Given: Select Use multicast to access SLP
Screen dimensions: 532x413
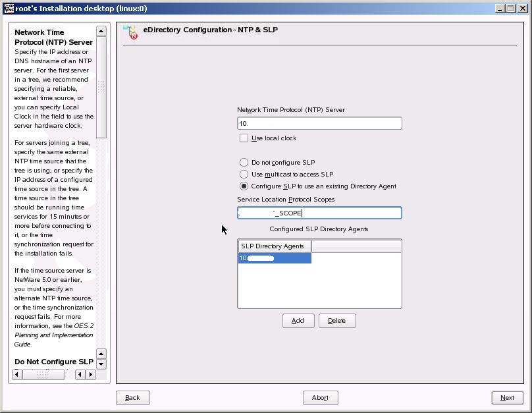Looking at the screenshot, I should [244, 175].
